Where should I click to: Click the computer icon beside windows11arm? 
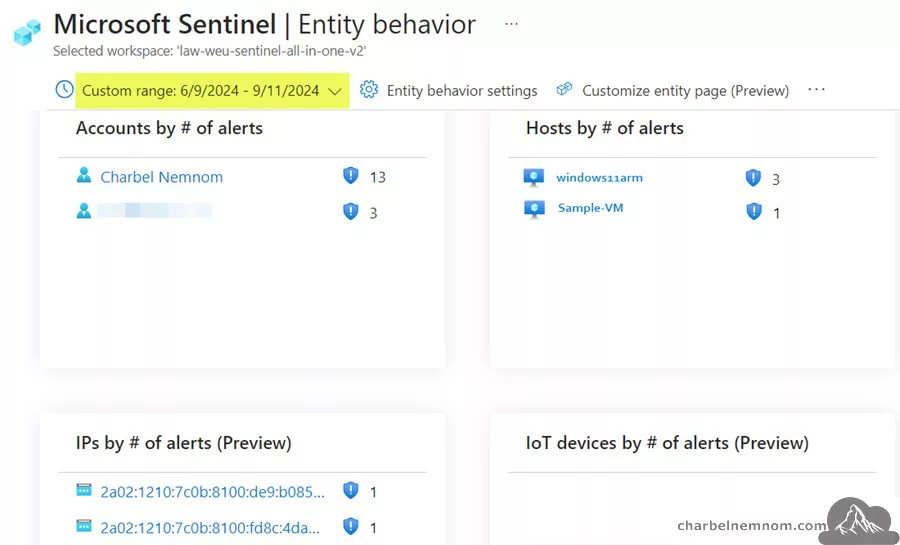[x=534, y=177]
